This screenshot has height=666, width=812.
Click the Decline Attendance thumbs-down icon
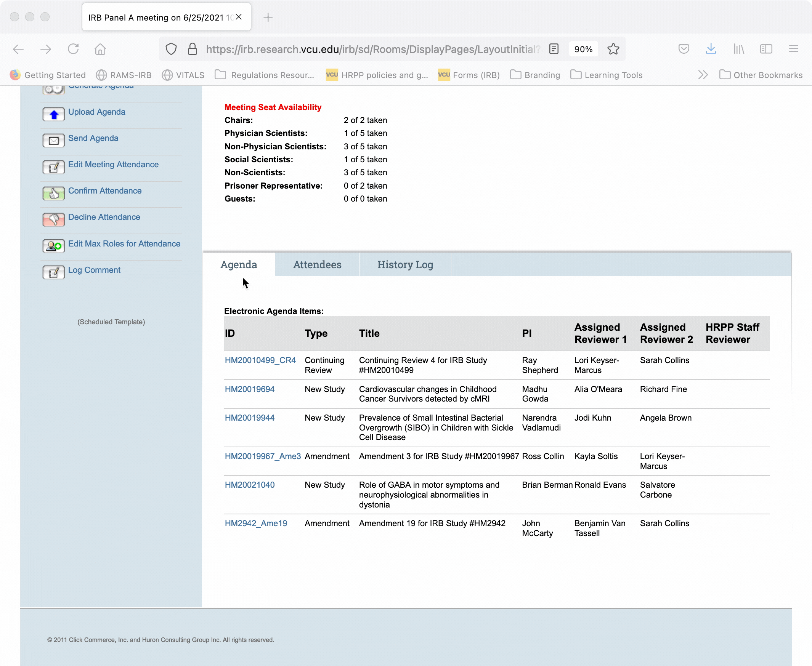coord(53,220)
